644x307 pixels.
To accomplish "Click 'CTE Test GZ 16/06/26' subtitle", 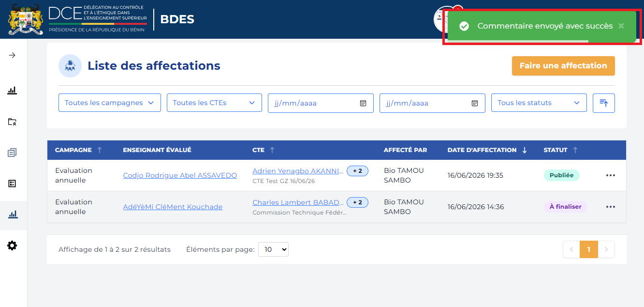I will tap(284, 181).
